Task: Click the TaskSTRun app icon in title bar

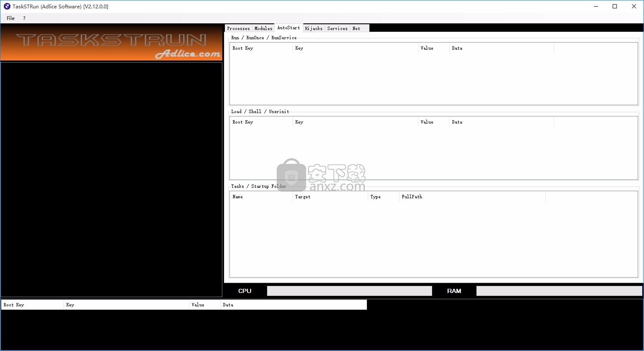Action: pyautogui.click(x=7, y=6)
